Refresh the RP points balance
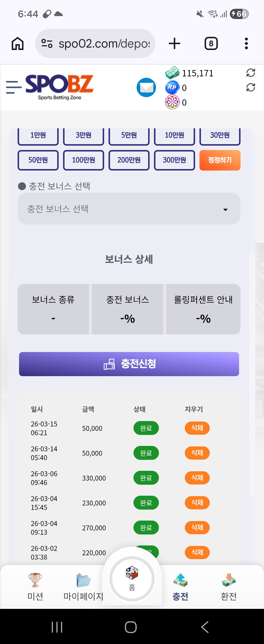Image resolution: width=264 pixels, height=644 pixels. point(251,88)
